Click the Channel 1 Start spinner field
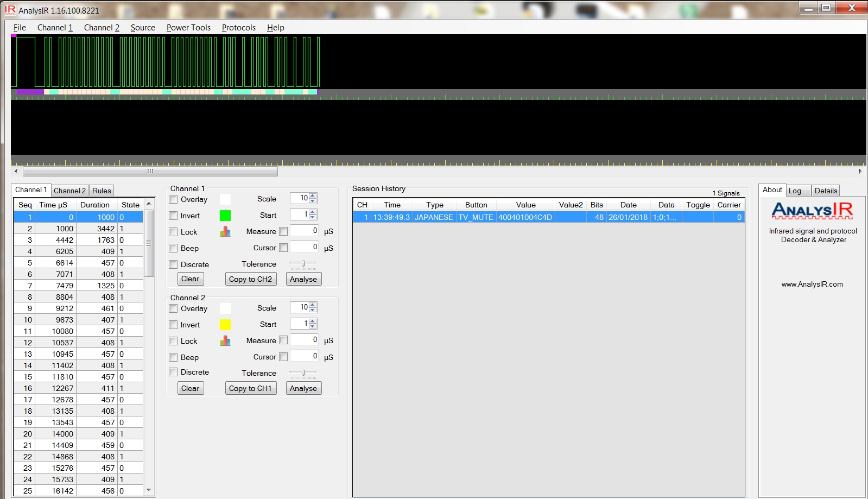Screen dimensions: 868x499 303,214
